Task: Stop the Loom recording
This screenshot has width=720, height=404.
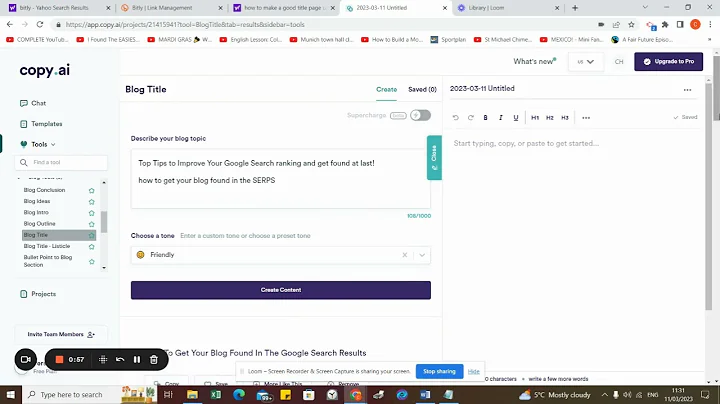Action: tap(59, 359)
